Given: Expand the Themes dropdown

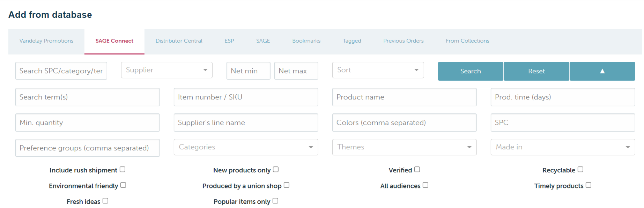Looking at the screenshot, I should [405, 147].
